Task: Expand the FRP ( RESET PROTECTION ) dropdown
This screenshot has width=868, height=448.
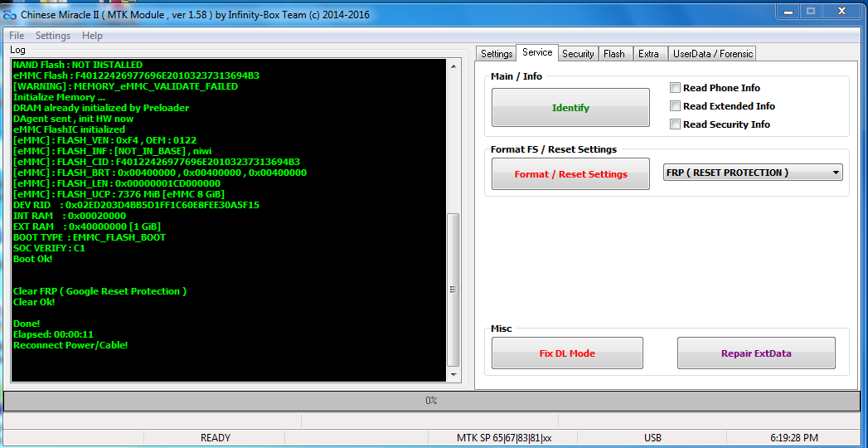Action: pyautogui.click(x=752, y=173)
